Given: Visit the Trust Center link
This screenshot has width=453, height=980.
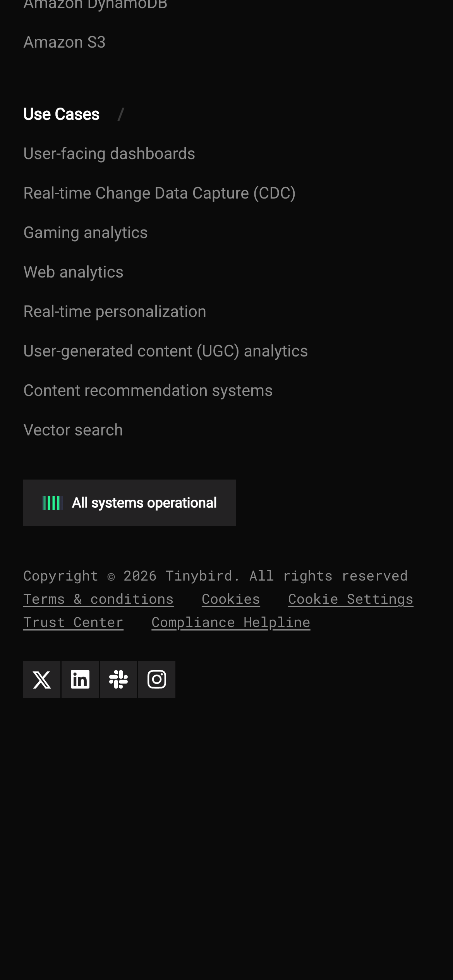Looking at the screenshot, I should click(x=73, y=622).
